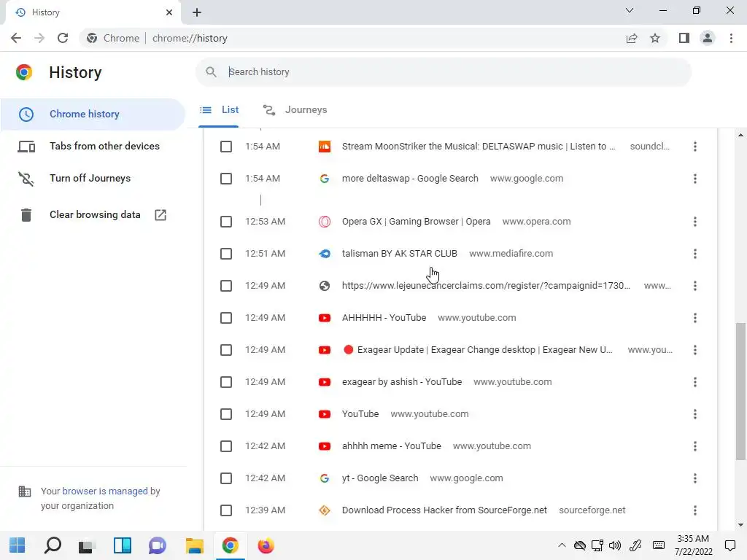Viewport: 747px width, 560px height.
Task: Click the search magnifier in history search
Action: coord(211,72)
